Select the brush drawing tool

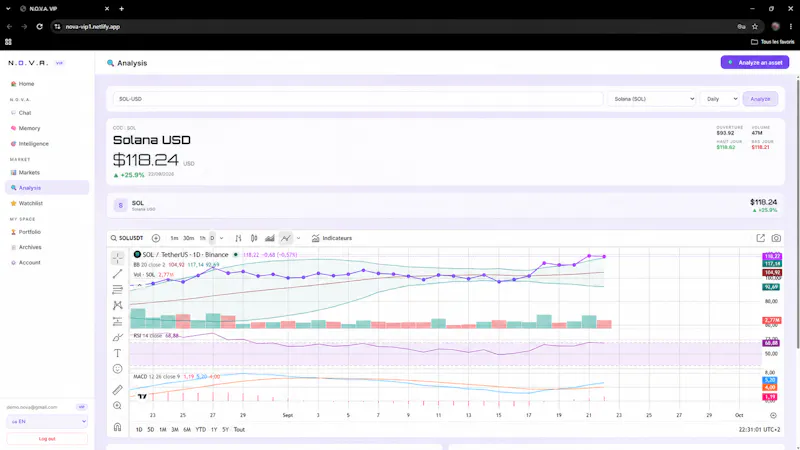117,337
